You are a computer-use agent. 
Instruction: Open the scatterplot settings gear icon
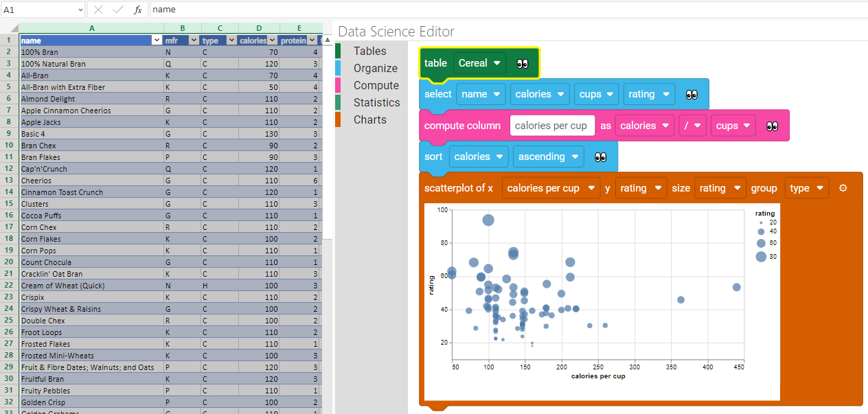(x=843, y=188)
